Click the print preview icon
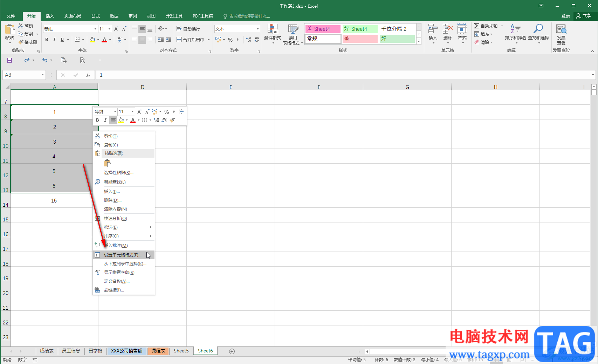Viewport: 598px width, 364px height. tap(82, 60)
